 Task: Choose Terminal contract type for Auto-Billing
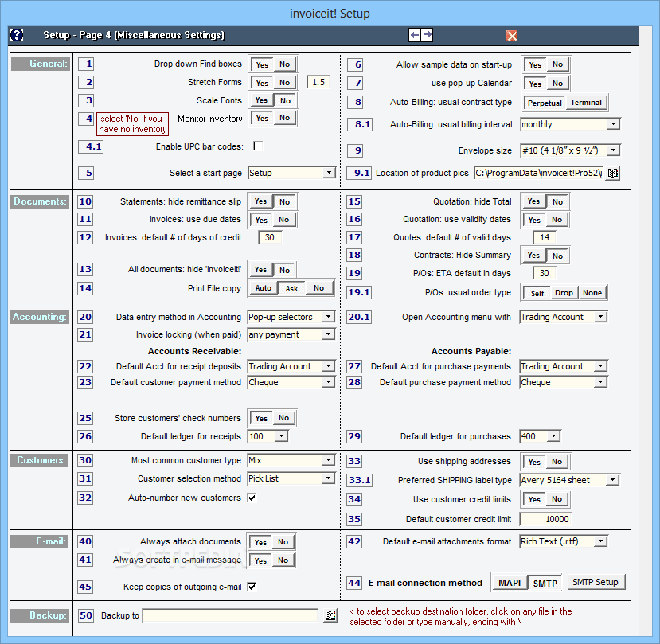[586, 102]
